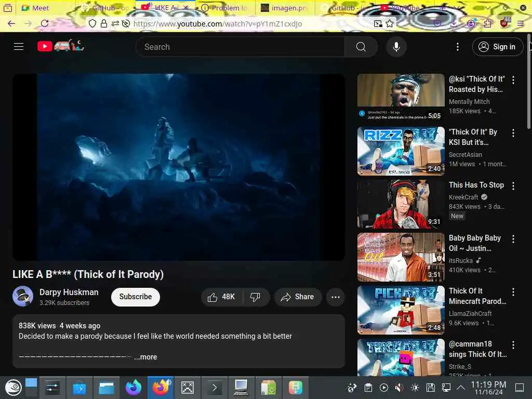532x399 pixels.
Task: Open options for SecretAsian Thick Of It video
Action: click(x=513, y=133)
